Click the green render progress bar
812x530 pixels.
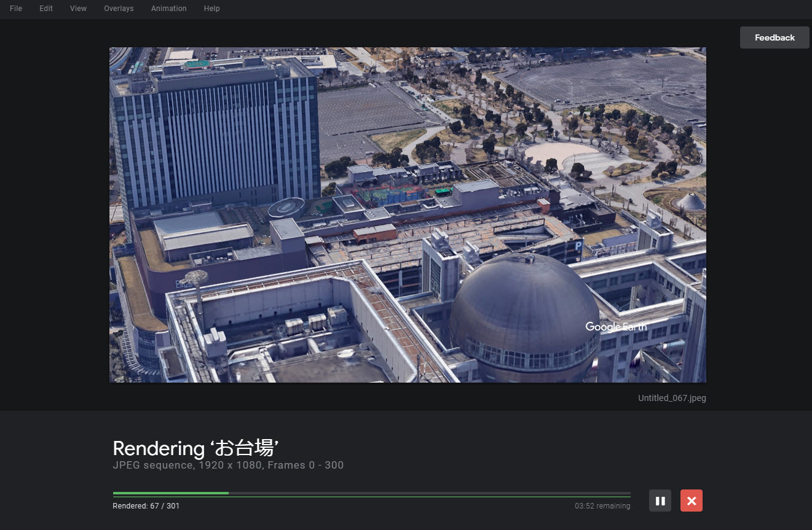coord(372,493)
